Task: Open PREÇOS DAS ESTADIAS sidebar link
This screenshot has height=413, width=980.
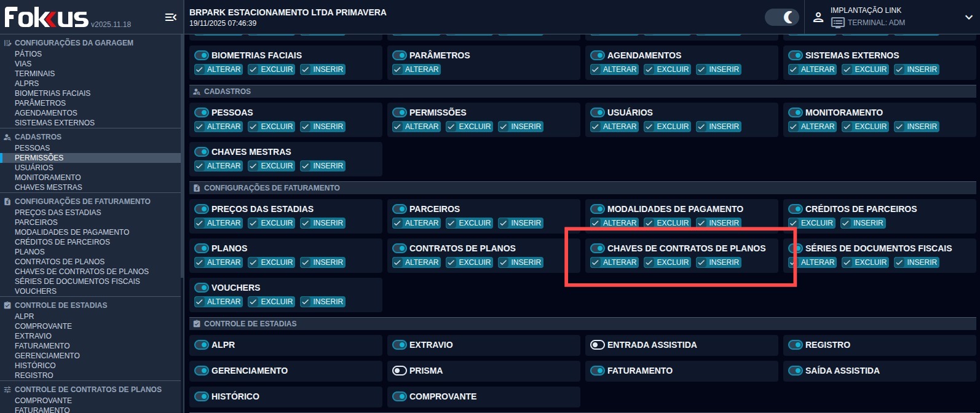Action: click(58, 213)
